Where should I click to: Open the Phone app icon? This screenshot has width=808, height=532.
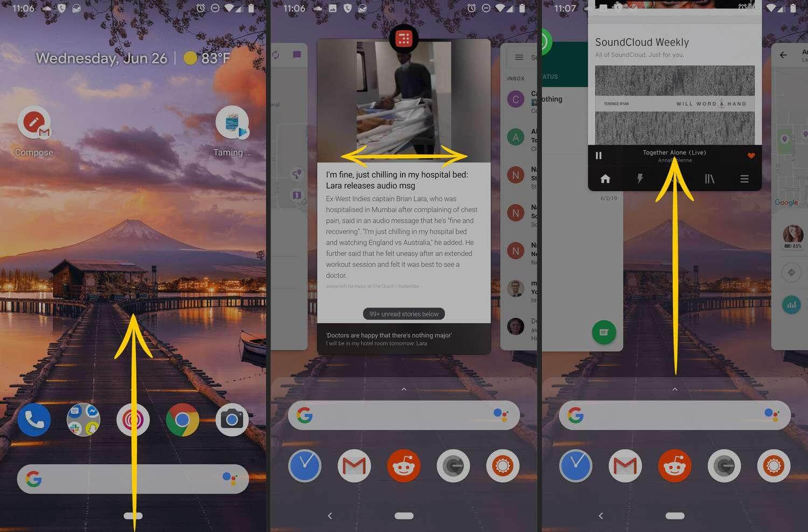tap(34, 419)
